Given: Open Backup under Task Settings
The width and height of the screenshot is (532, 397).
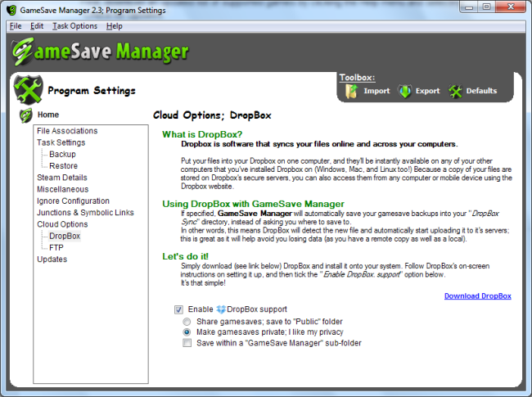Looking at the screenshot, I should pos(62,155).
